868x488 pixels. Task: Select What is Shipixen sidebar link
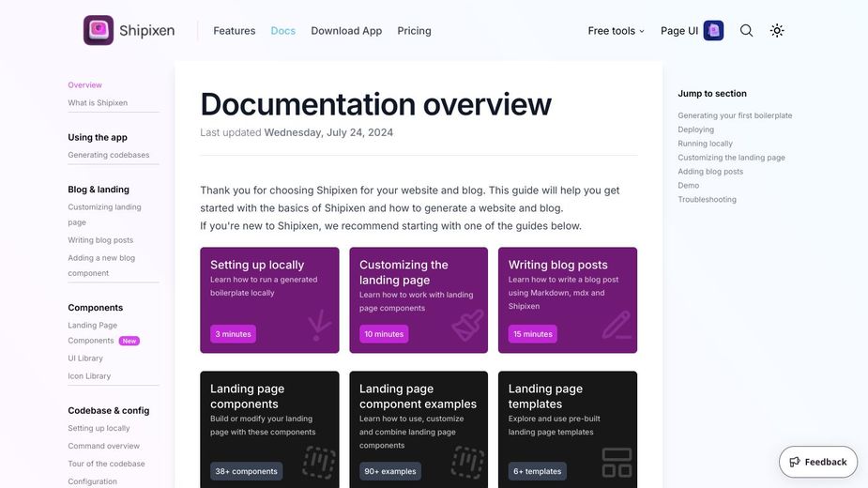pos(98,102)
